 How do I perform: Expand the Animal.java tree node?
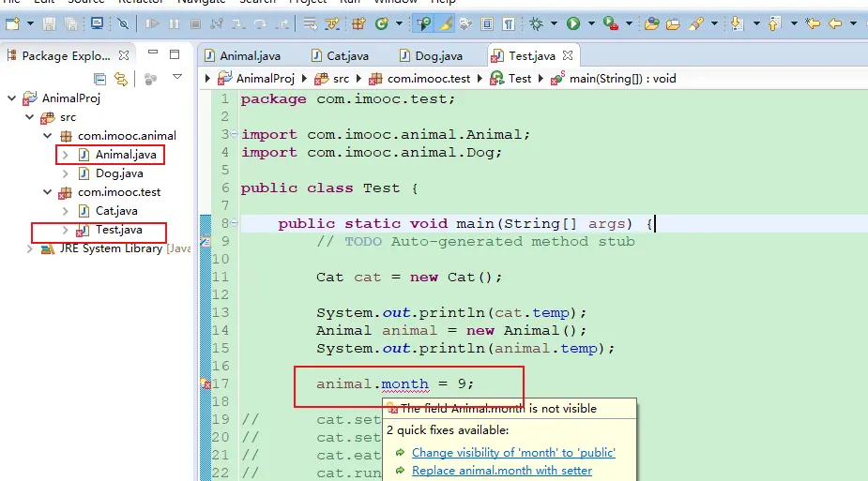(x=65, y=155)
